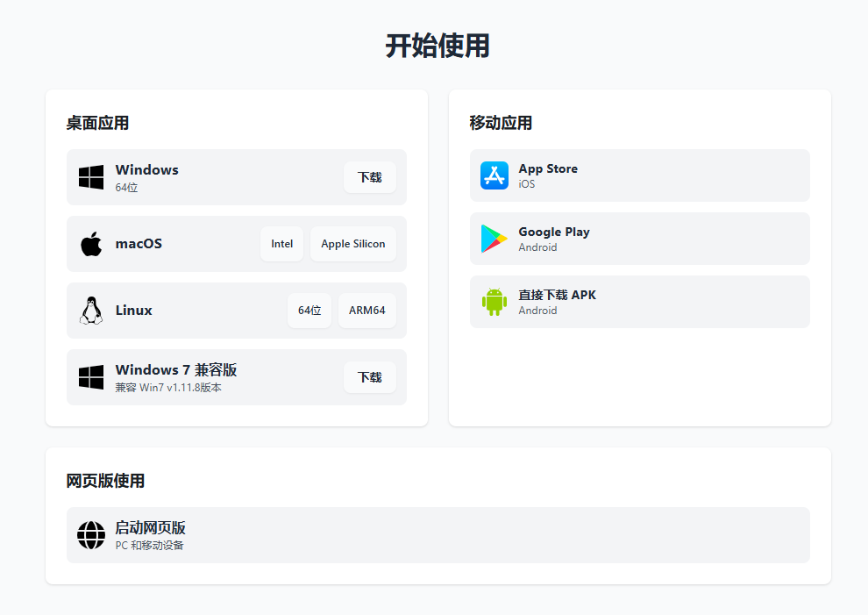Click the '开始使用' page title

(438, 46)
